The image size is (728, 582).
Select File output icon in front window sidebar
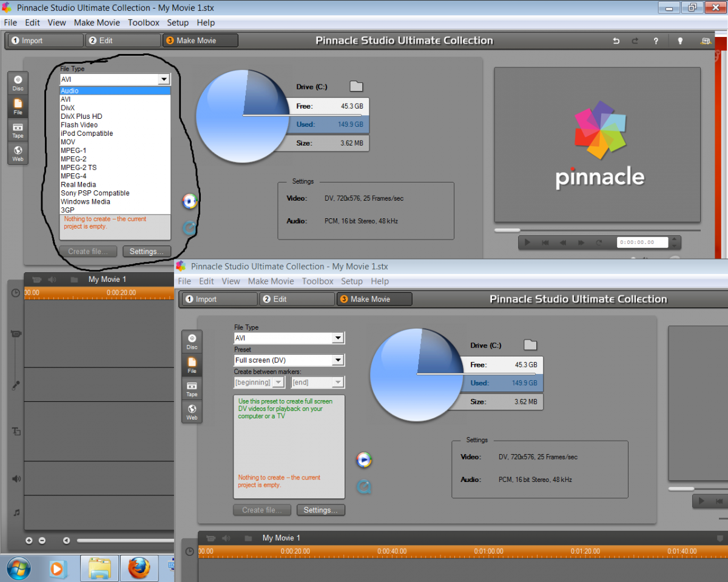(192, 365)
